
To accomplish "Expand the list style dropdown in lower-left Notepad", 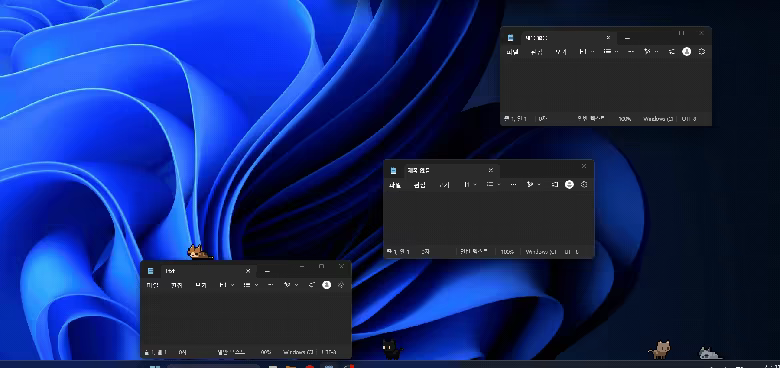I will pyautogui.click(x=251, y=285).
